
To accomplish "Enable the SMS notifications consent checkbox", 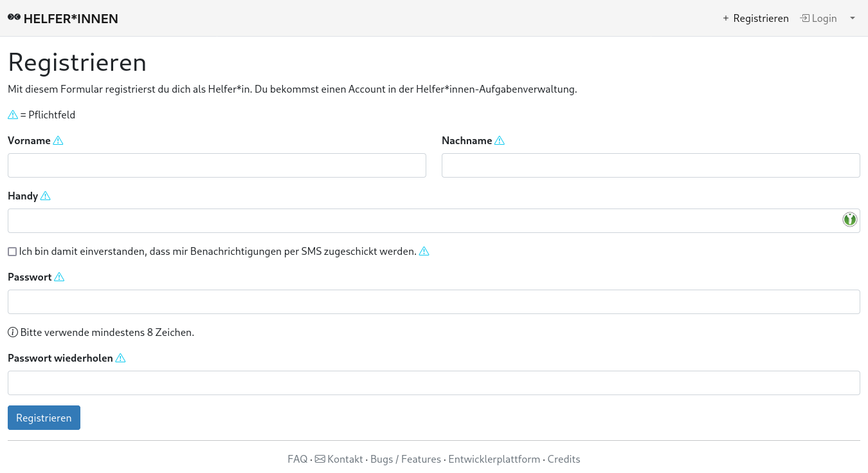I will point(12,252).
